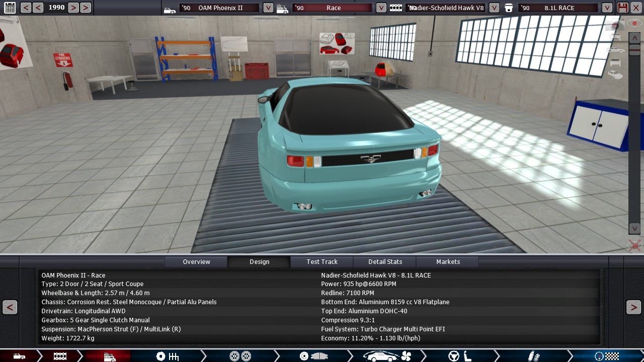Open the gearbox and drivetrain section

(x=167, y=356)
